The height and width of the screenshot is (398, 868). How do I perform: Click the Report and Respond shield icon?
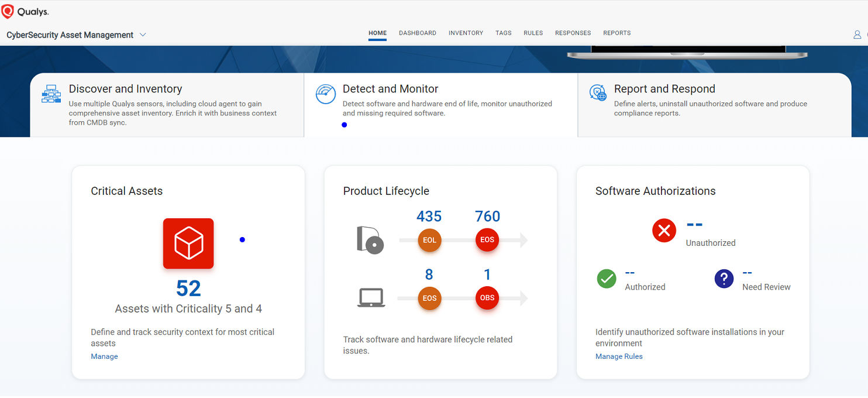point(598,93)
